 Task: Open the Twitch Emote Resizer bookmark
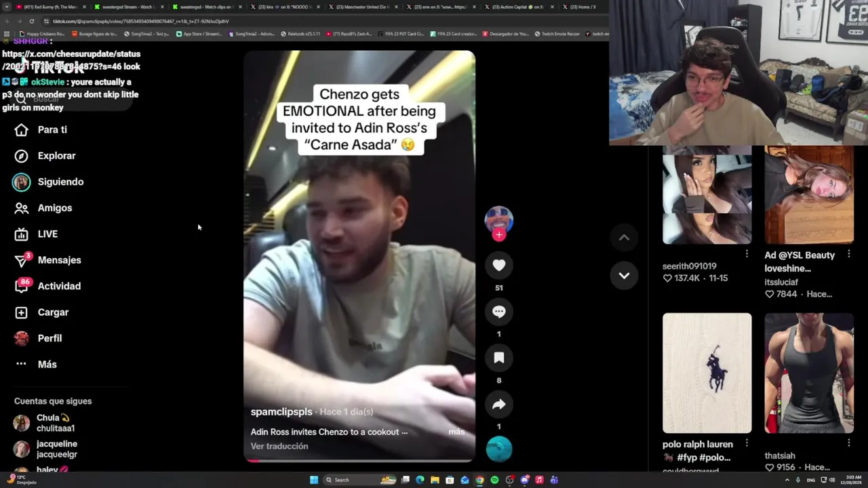(557, 34)
